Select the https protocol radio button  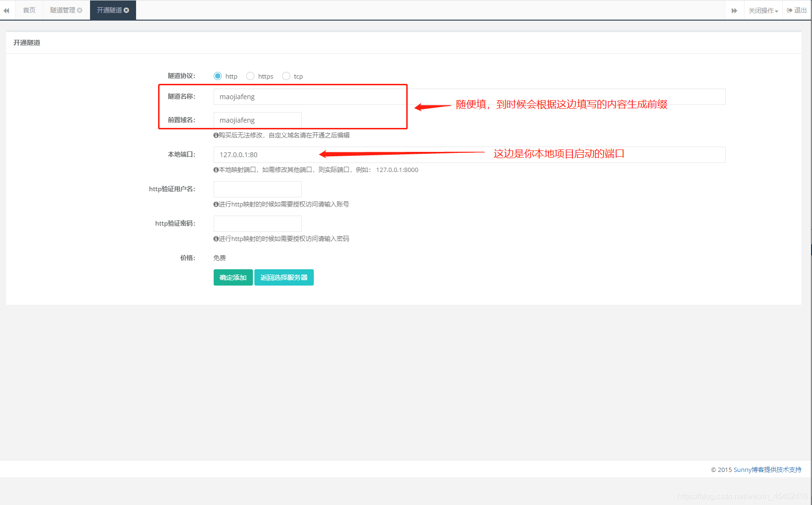click(250, 76)
